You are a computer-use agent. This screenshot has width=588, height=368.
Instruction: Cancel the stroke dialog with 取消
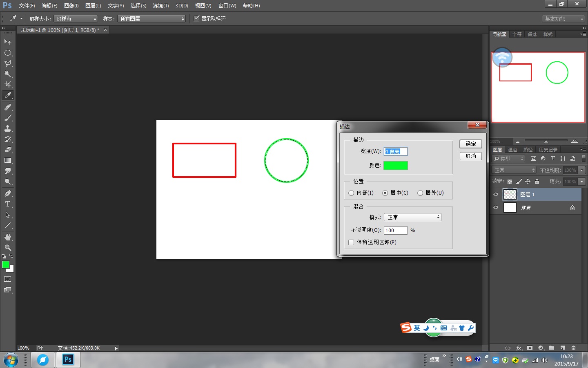tap(471, 156)
